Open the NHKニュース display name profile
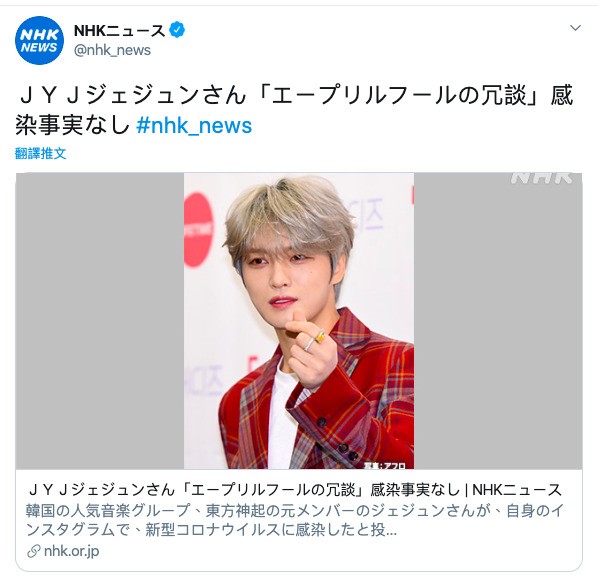 119,30
